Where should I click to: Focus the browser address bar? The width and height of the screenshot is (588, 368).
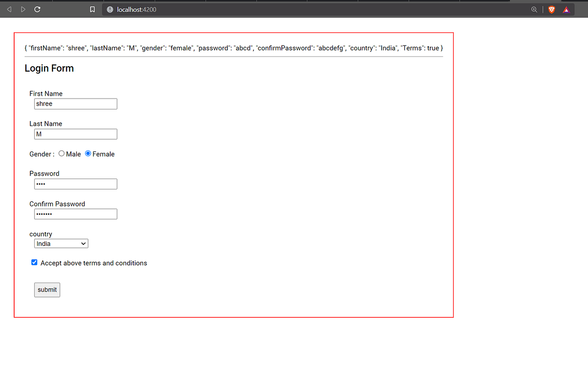click(196, 9)
